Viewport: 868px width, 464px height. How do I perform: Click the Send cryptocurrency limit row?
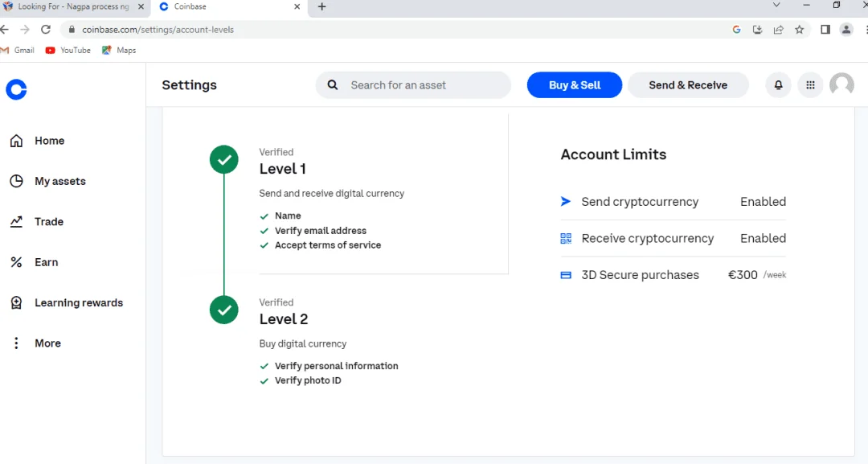[674, 202]
